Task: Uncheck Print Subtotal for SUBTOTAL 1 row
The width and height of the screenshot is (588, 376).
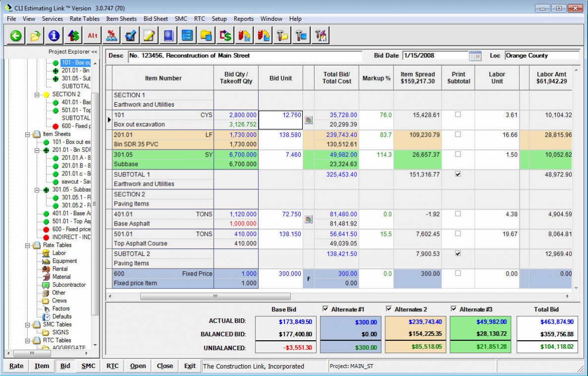Action: [x=458, y=174]
